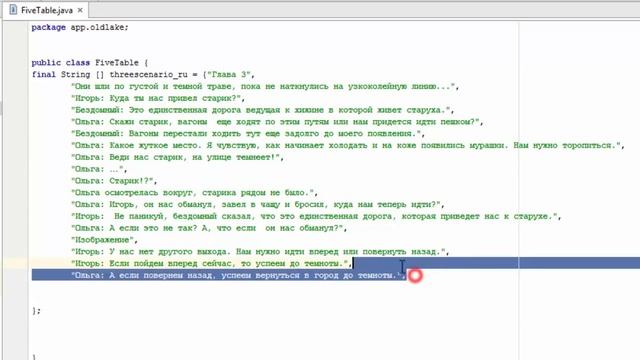Click the line "Ольга: ..."
This screenshot has width=640, height=360.
pyautogui.click(x=99, y=169)
